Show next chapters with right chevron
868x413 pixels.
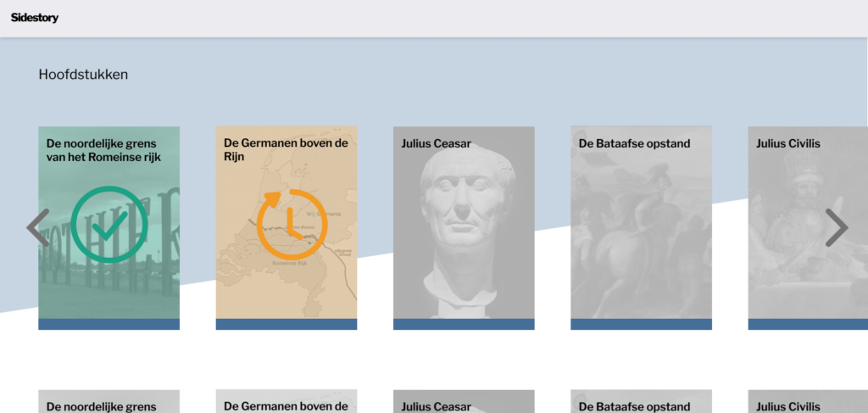(x=837, y=227)
